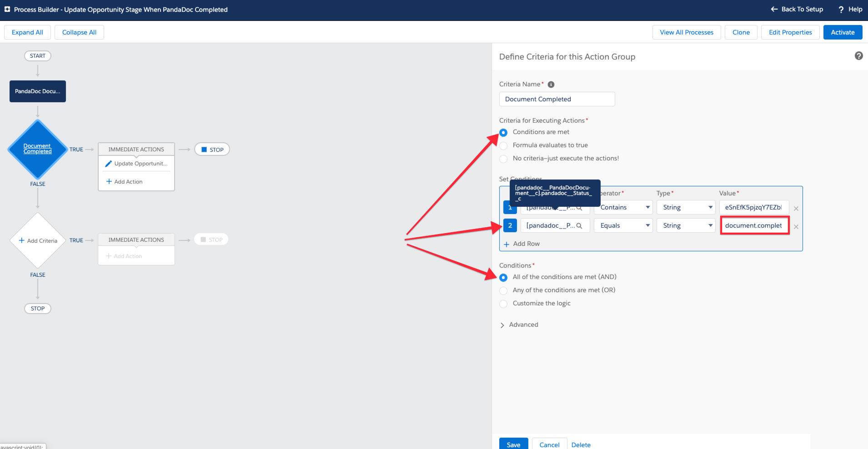Click the Collapse All button
Image resolution: width=868 pixels, height=449 pixels.
(79, 32)
